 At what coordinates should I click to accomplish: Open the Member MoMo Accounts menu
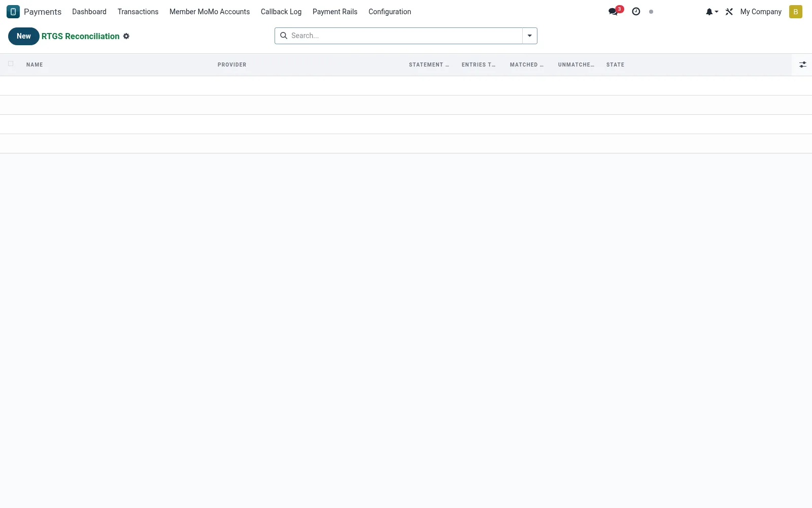(210, 12)
